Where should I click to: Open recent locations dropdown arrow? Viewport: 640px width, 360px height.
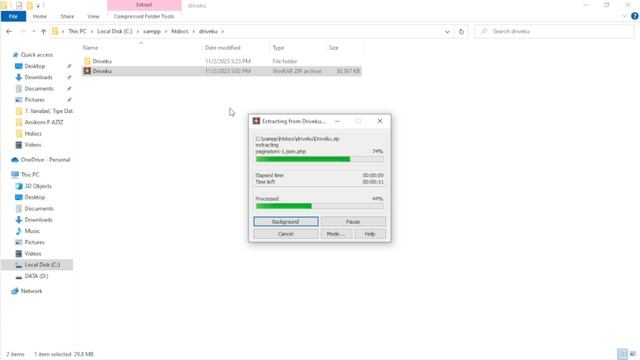coord(33,31)
